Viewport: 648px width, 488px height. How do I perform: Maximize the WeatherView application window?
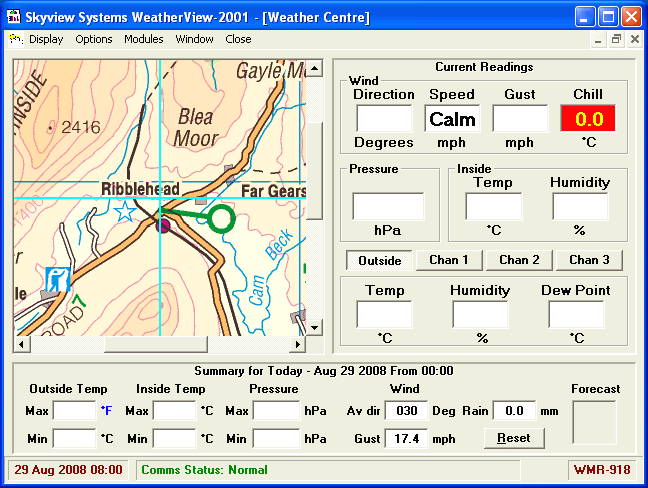click(x=608, y=17)
